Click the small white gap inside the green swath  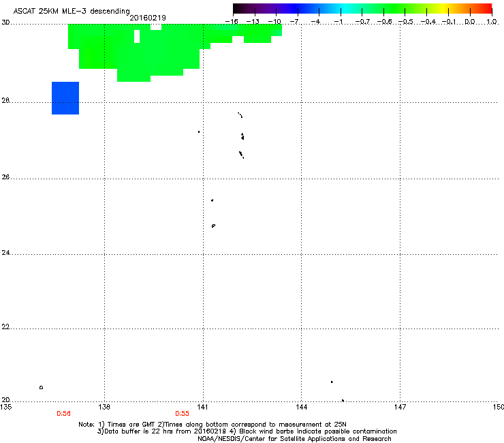tap(137, 36)
